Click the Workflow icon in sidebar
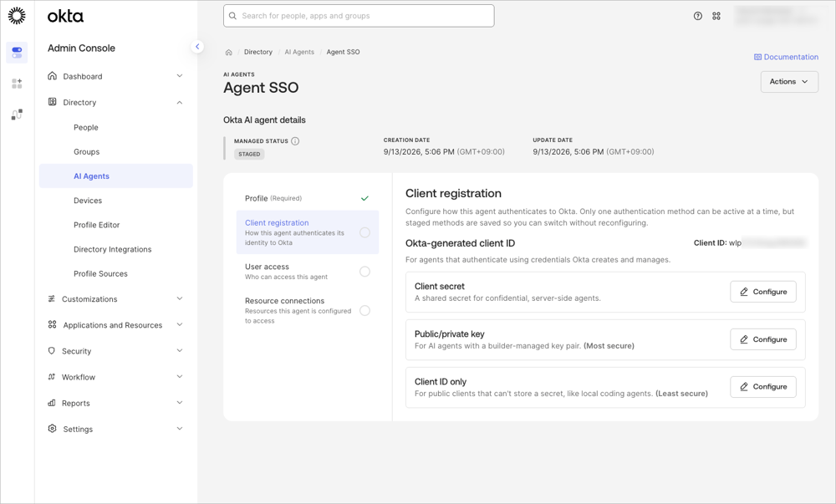The width and height of the screenshot is (836, 504). click(52, 377)
